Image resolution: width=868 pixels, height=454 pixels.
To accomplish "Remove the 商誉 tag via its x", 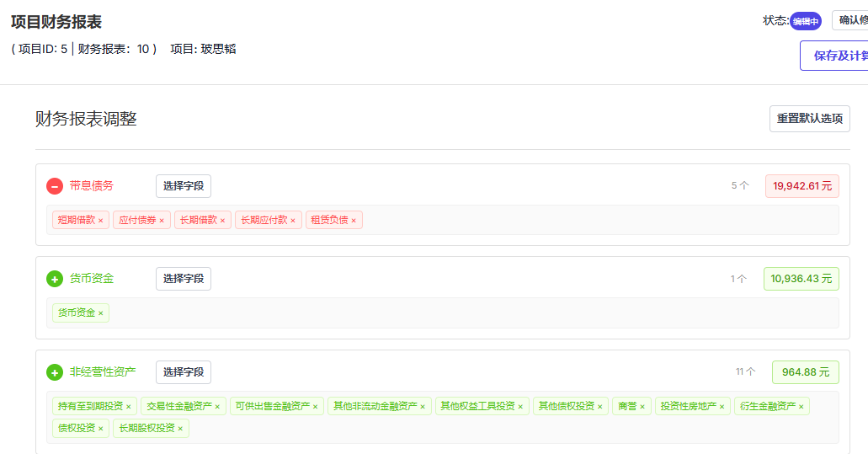I will [x=642, y=407].
